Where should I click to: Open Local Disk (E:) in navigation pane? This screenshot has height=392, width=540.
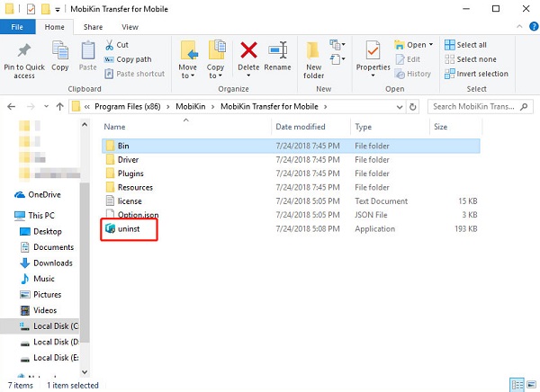49,358
